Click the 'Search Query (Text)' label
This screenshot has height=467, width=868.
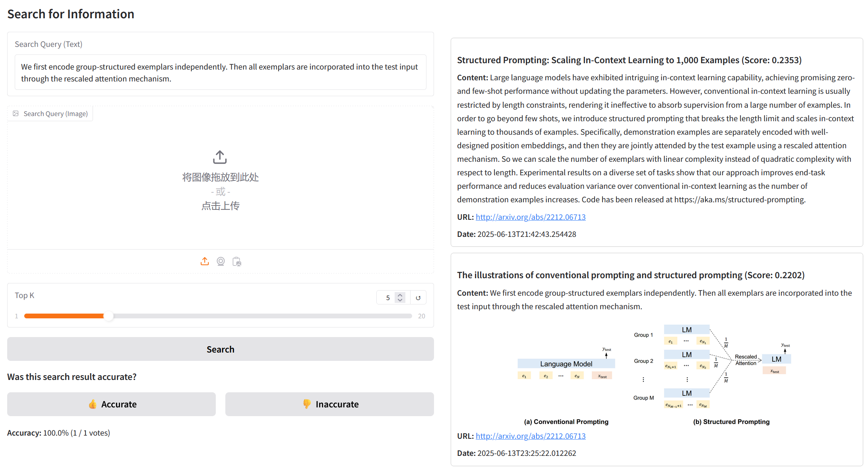pos(48,44)
